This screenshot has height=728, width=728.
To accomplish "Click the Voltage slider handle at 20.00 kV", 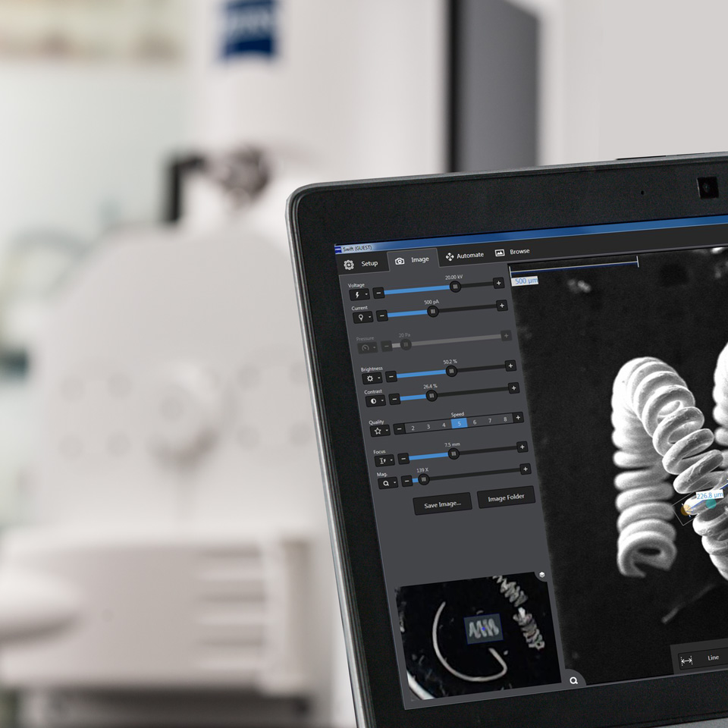I will (x=455, y=287).
